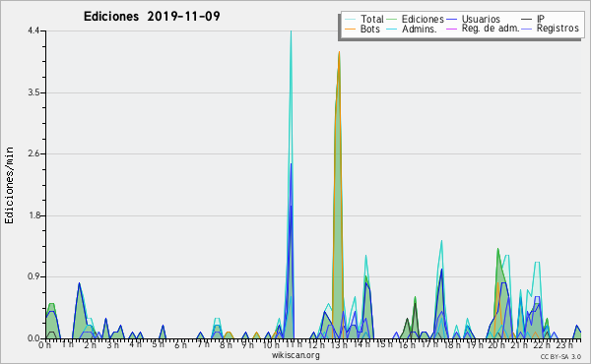Click the Bots orange legend line
Image resolution: width=591 pixels, height=364 pixels.
(350, 29)
